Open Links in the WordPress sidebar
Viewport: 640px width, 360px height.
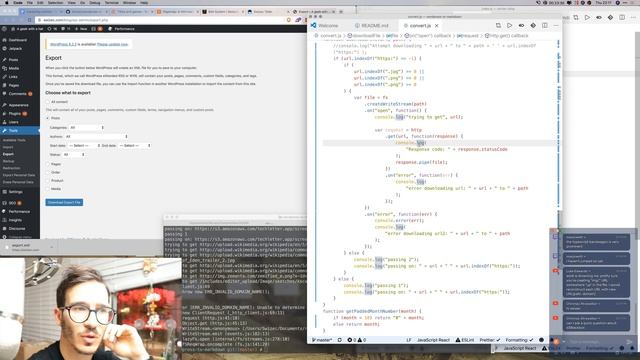tap(13, 77)
